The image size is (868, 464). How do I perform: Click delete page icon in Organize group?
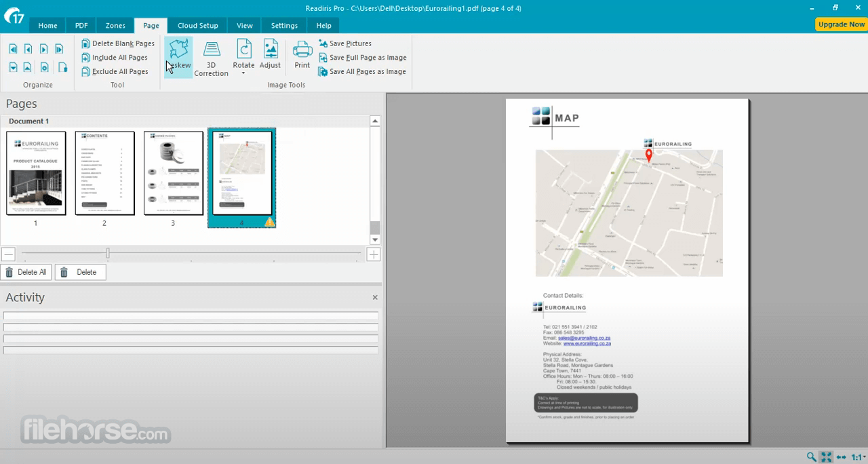62,66
